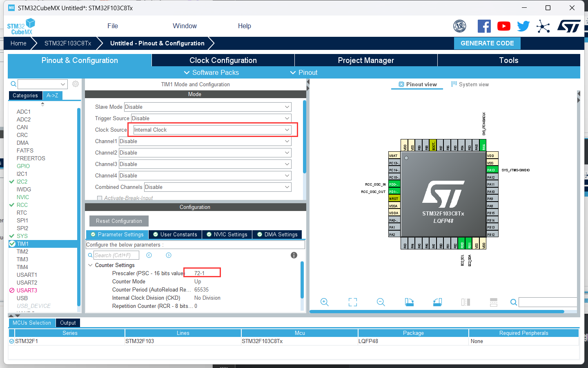Switch to A->Z sorting tab

(52, 95)
